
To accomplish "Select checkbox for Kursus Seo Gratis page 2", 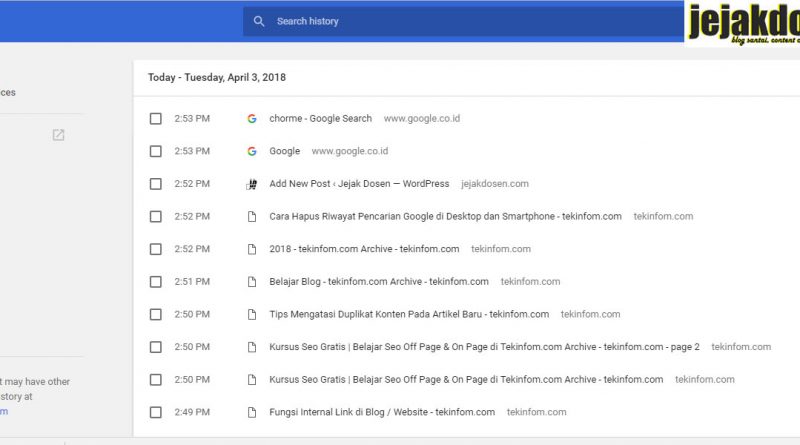I will pos(156,348).
